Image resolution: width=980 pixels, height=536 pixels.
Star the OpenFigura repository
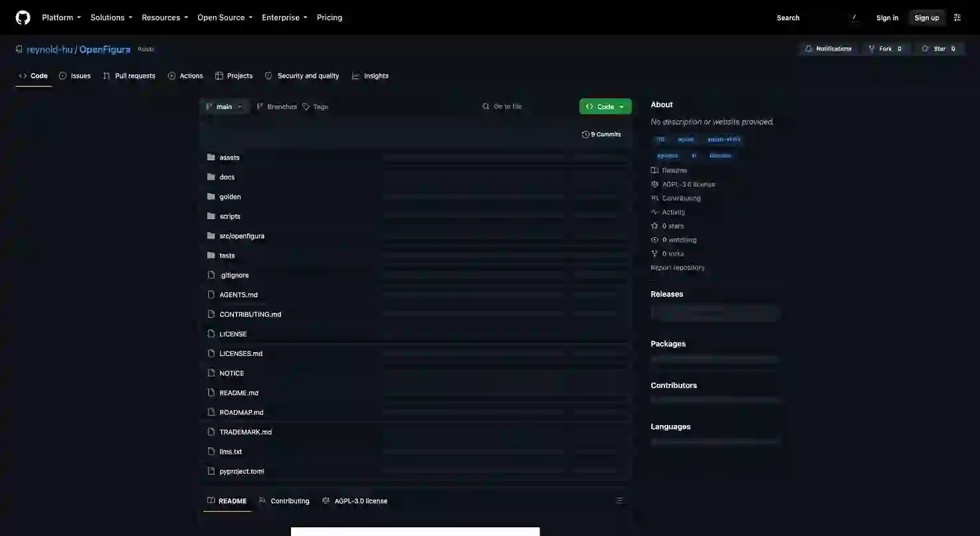point(939,49)
